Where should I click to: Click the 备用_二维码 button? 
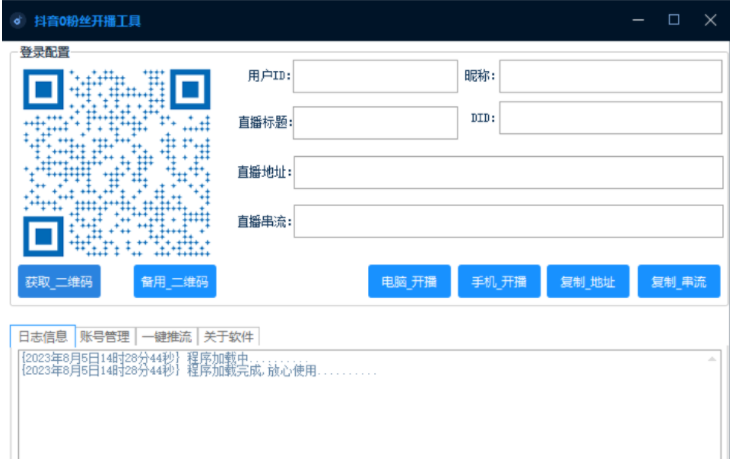pos(175,282)
